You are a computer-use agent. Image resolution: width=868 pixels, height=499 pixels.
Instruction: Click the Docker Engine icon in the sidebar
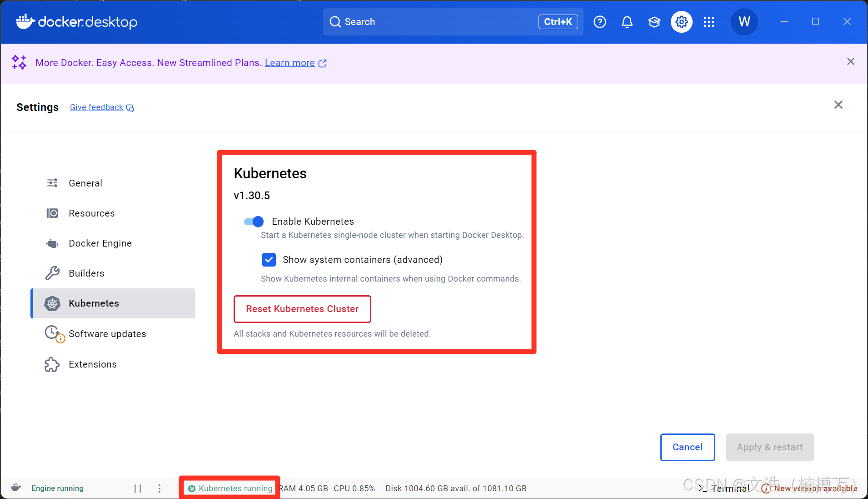(x=52, y=243)
